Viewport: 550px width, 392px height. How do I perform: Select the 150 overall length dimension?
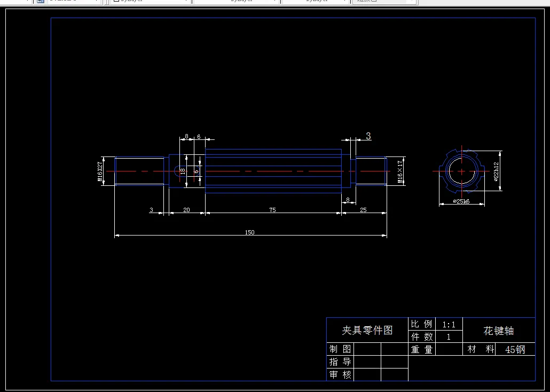click(250, 232)
